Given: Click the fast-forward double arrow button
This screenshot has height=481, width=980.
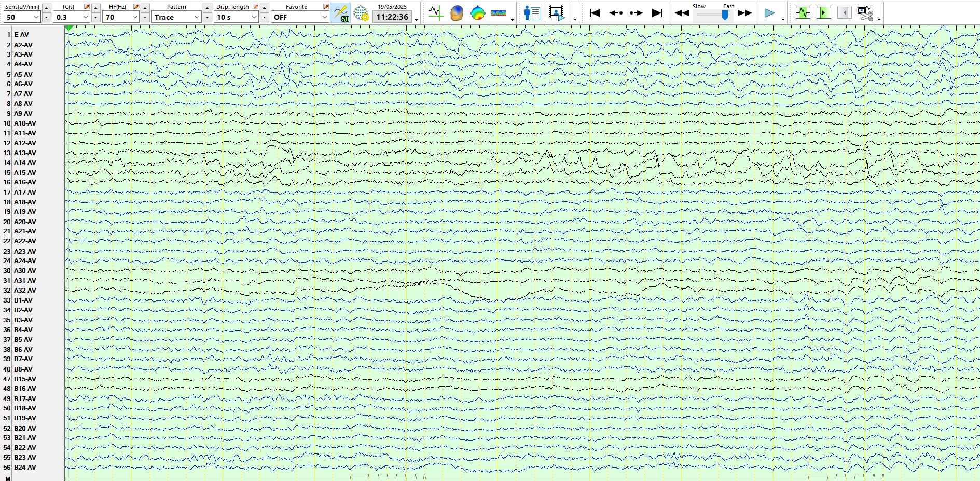Looking at the screenshot, I should (x=744, y=13).
